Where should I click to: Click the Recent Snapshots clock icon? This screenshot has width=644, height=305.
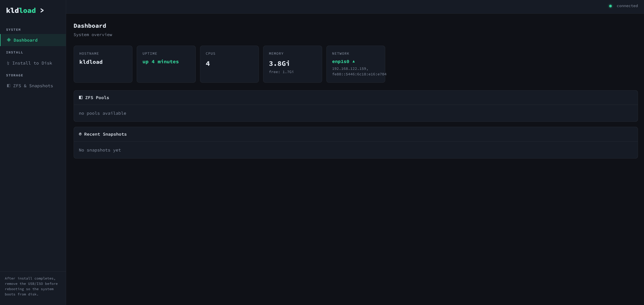pyautogui.click(x=80, y=134)
